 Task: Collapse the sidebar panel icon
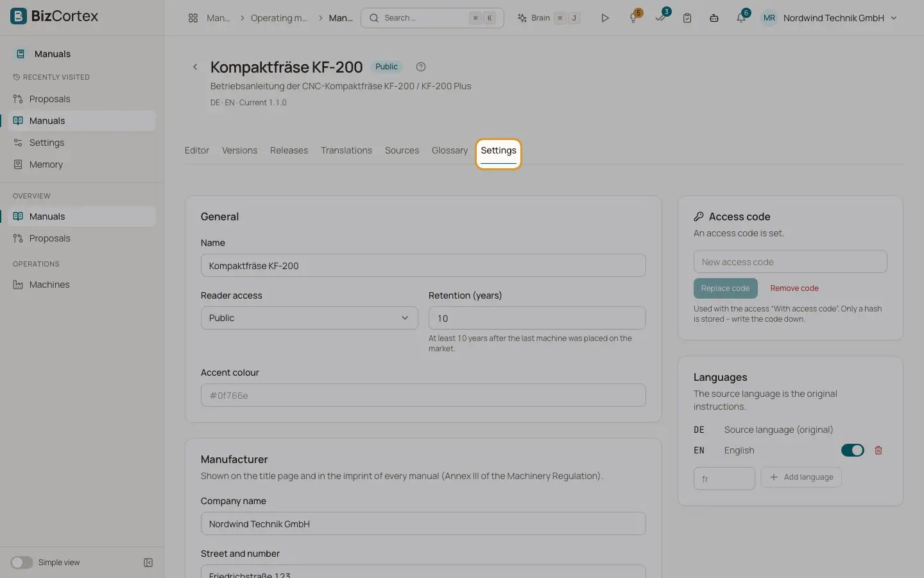coord(148,563)
